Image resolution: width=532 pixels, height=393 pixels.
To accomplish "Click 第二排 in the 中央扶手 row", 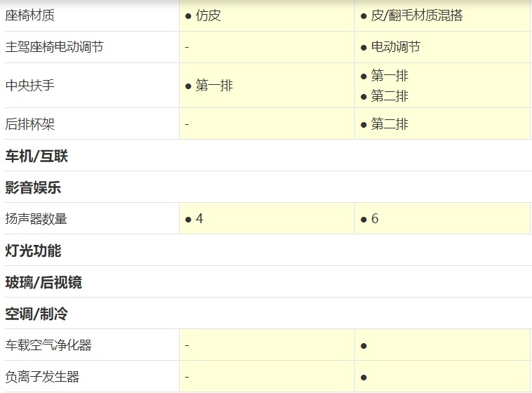I will 390,95.
